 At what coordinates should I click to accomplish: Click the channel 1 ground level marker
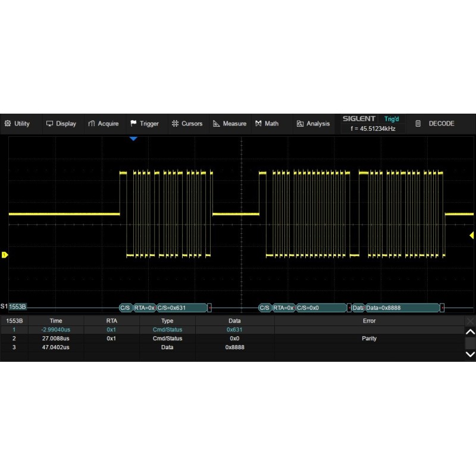[5, 255]
